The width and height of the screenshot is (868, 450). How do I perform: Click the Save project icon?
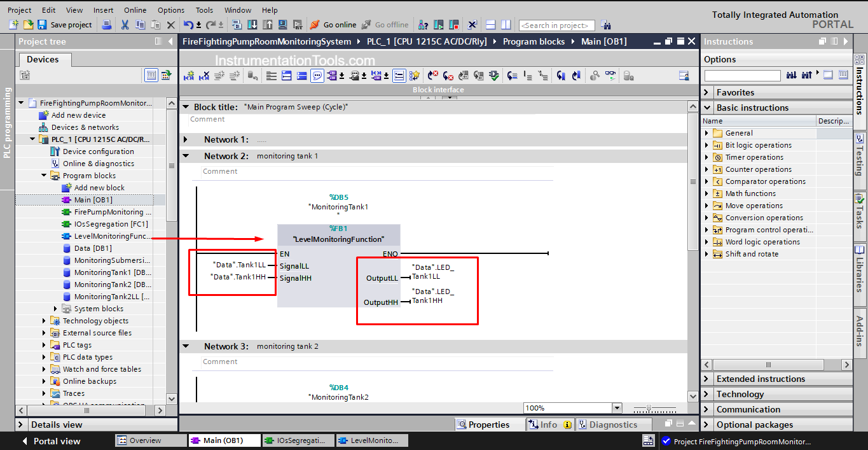42,25
